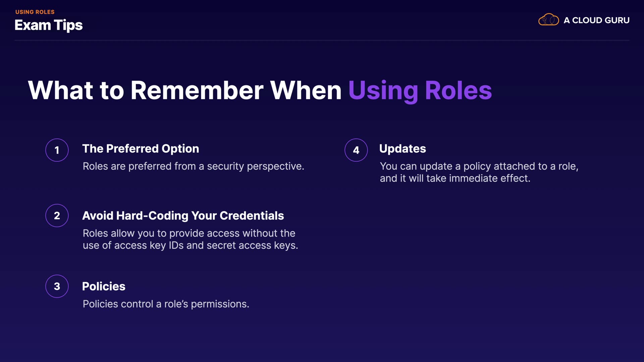644x362 pixels.
Task: Click the "What to Remember When" heading
Action: [x=185, y=90]
